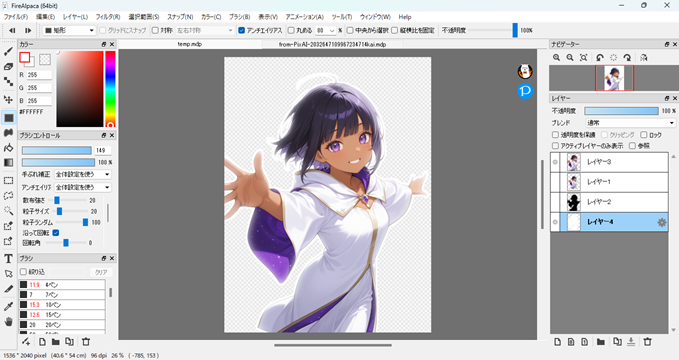This screenshot has height=360, width=679.
Task: Fit canvas to window in Navigator
Action: [584, 58]
